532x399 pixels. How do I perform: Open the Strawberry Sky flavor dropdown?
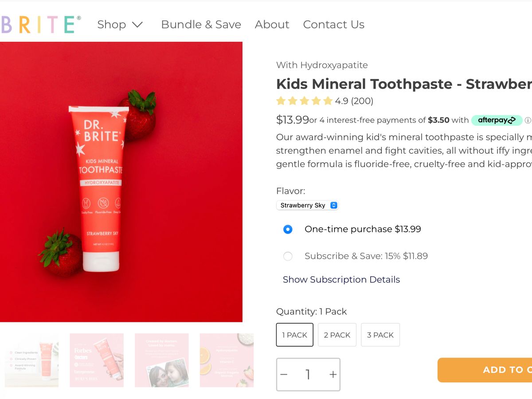click(307, 205)
